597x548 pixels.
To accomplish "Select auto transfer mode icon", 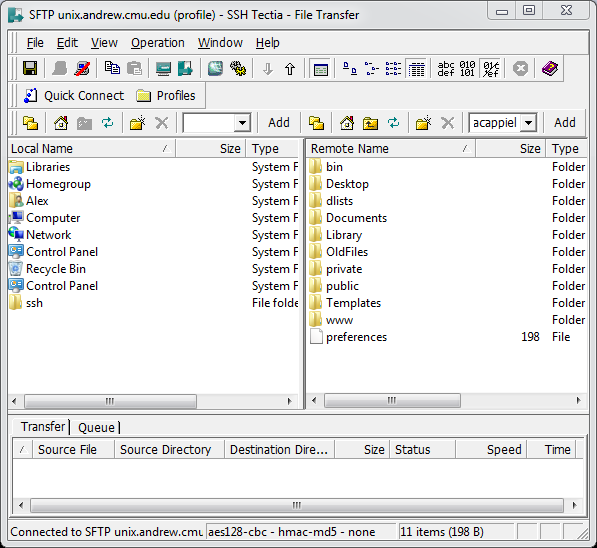I will (x=491, y=69).
